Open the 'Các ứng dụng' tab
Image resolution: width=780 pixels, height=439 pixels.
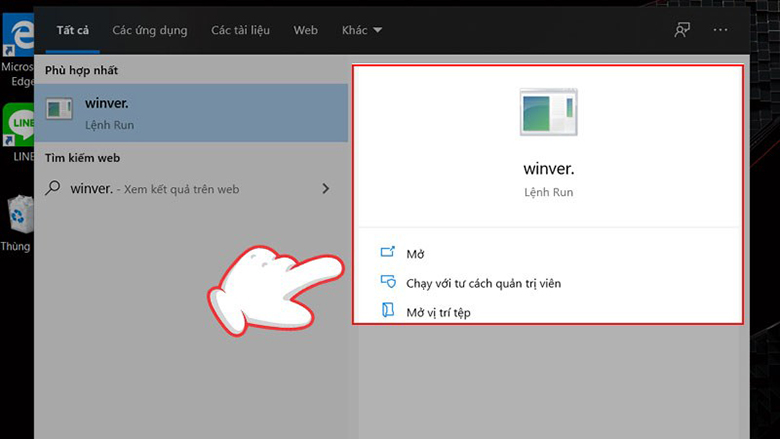150,30
